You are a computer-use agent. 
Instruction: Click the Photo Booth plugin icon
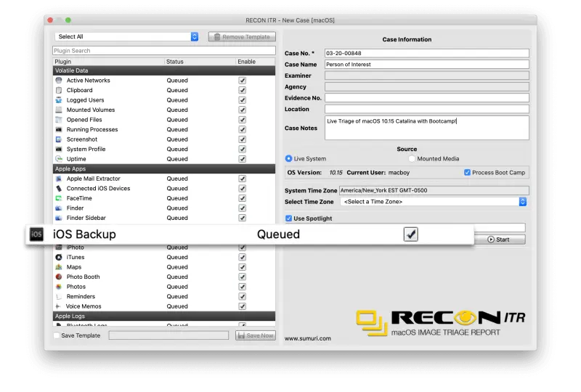click(59, 277)
